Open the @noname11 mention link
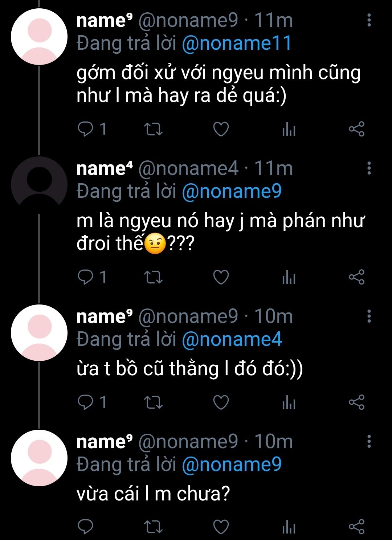 click(x=237, y=44)
